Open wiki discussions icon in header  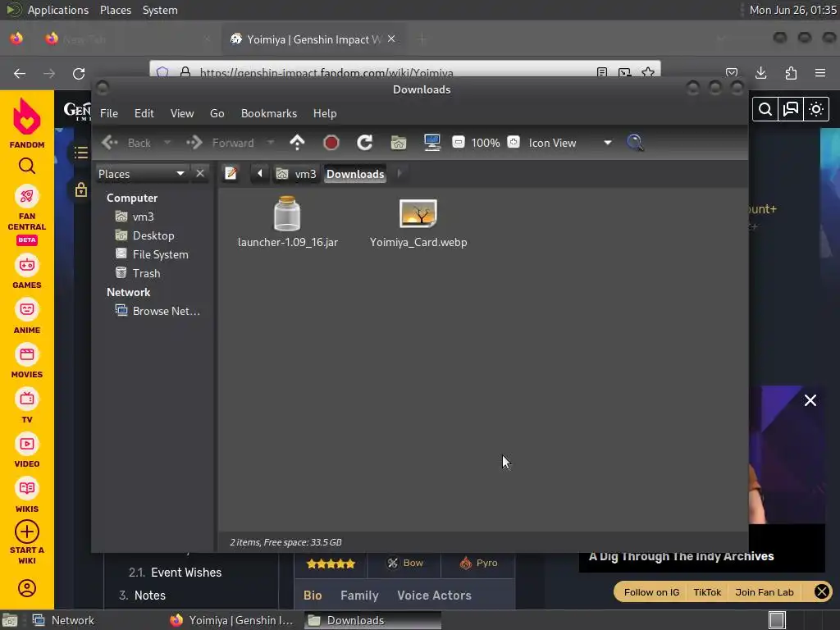791,109
